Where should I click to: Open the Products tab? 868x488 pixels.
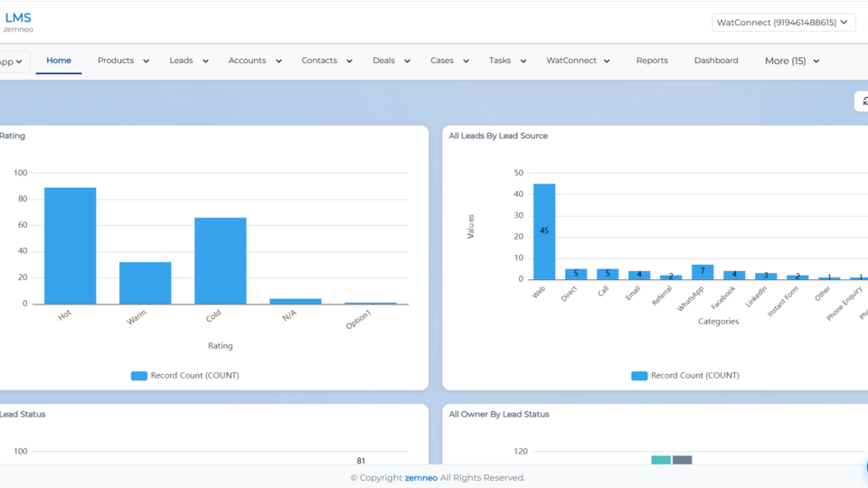[116, 61]
